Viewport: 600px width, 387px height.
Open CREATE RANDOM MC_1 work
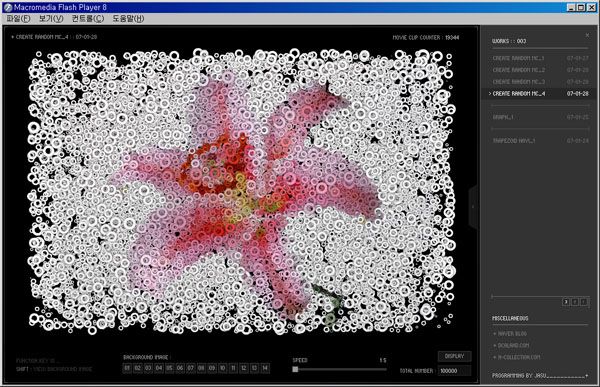tap(540, 58)
